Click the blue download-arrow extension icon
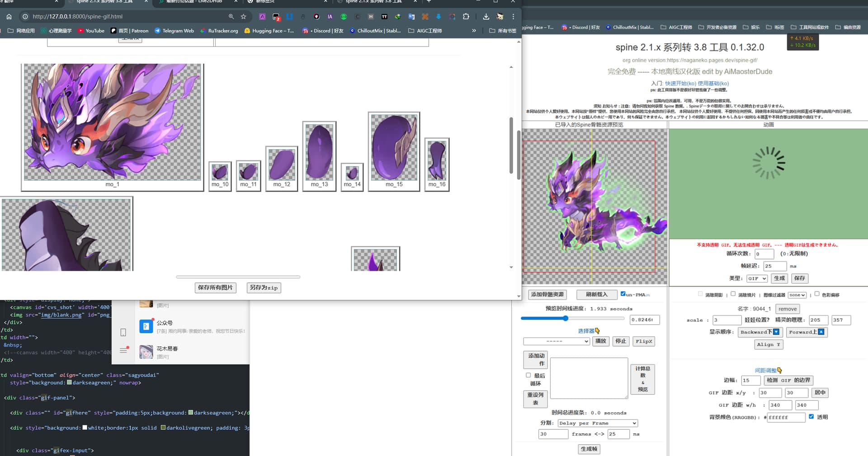Viewport: 868px width, 456px height. [x=439, y=17]
